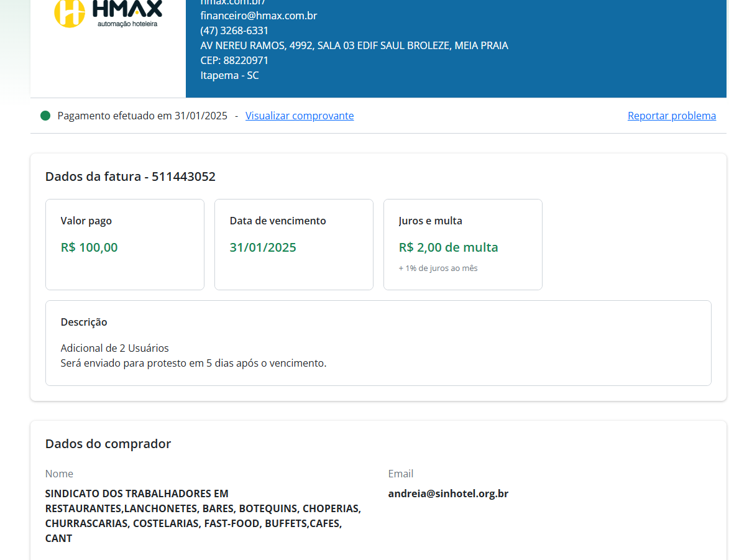The height and width of the screenshot is (560, 729).
Task: Open the Visualizar comprovante link
Action: click(x=300, y=116)
